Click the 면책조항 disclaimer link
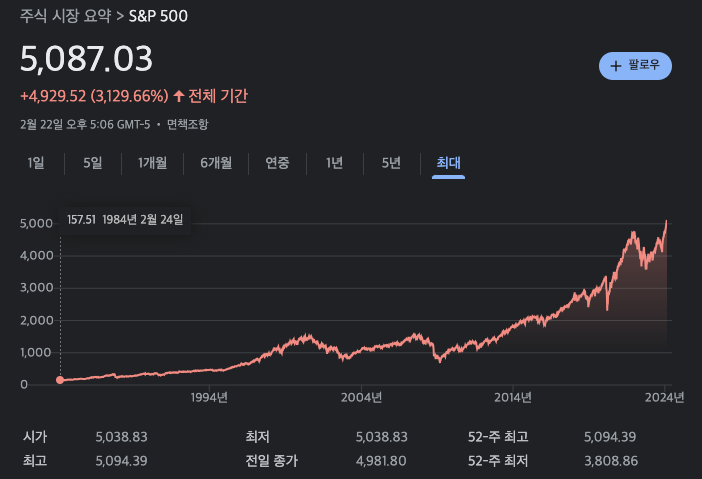 [188, 124]
